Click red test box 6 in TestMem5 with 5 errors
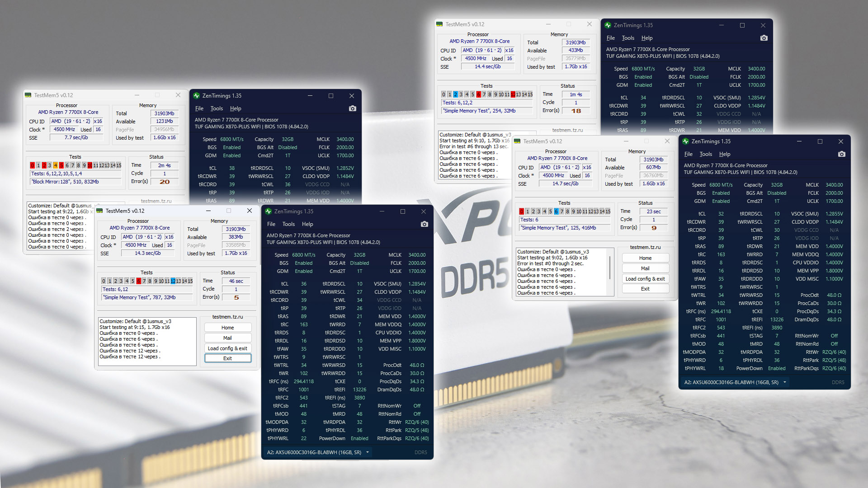This screenshot has height=488, width=868. pyautogui.click(x=138, y=281)
